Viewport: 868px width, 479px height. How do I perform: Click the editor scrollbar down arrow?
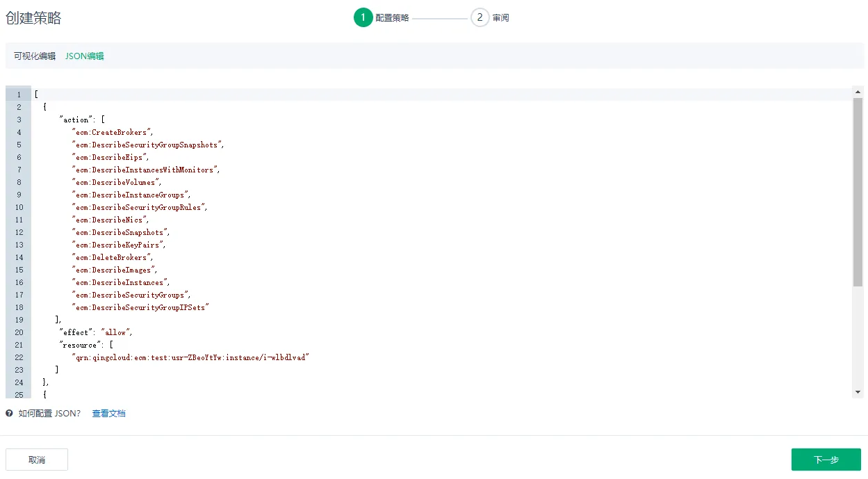[x=858, y=392]
